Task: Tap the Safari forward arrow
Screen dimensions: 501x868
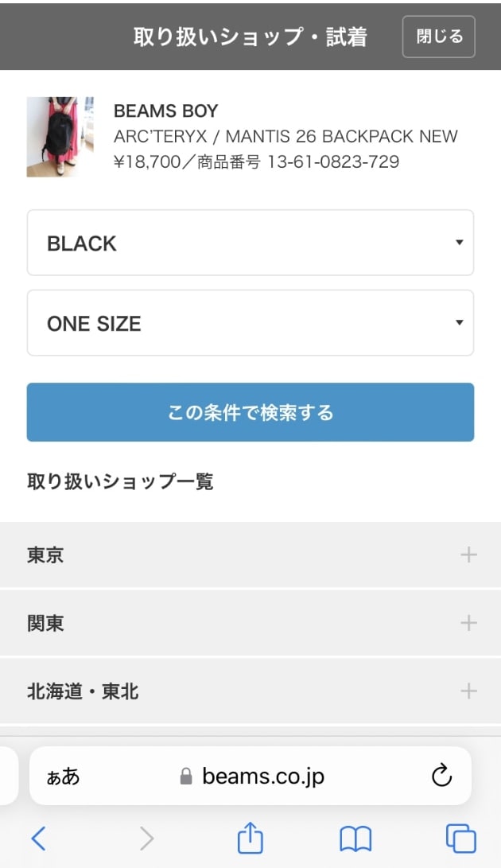Action: (146, 838)
